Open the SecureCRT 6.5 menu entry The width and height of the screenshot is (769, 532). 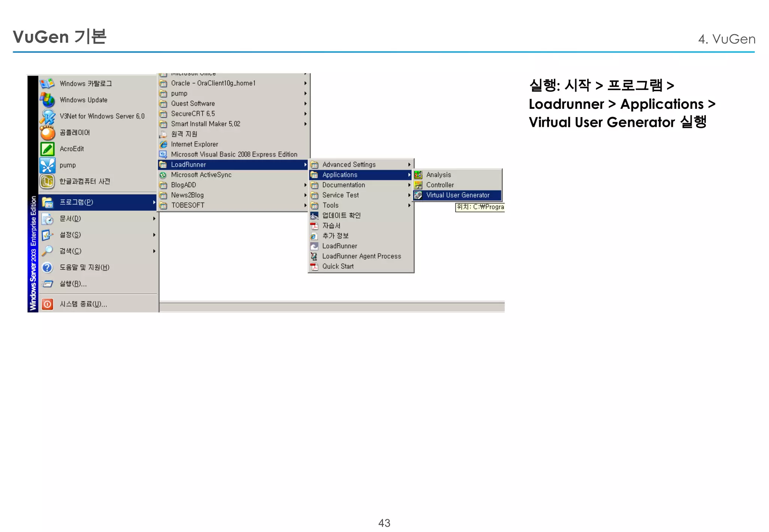pos(233,114)
